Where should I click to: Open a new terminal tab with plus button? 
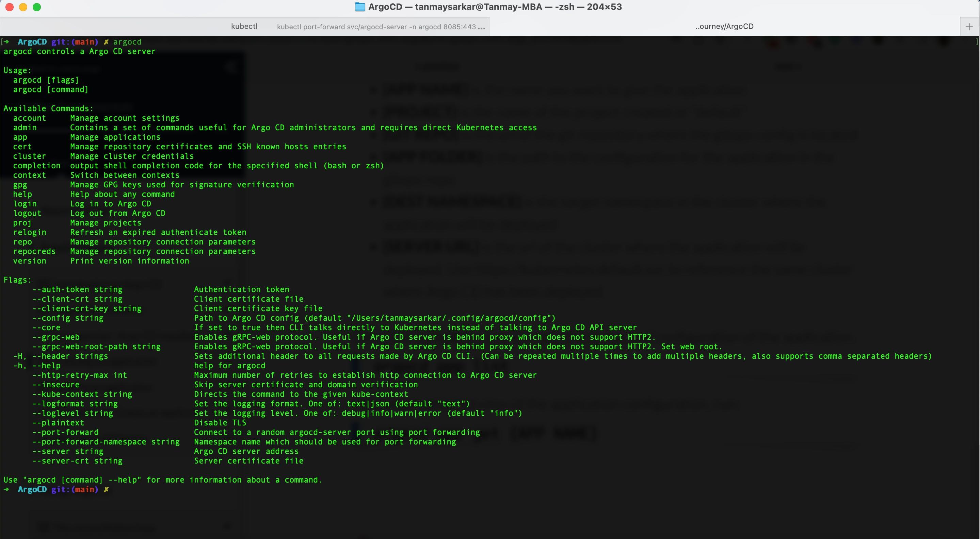[969, 27]
